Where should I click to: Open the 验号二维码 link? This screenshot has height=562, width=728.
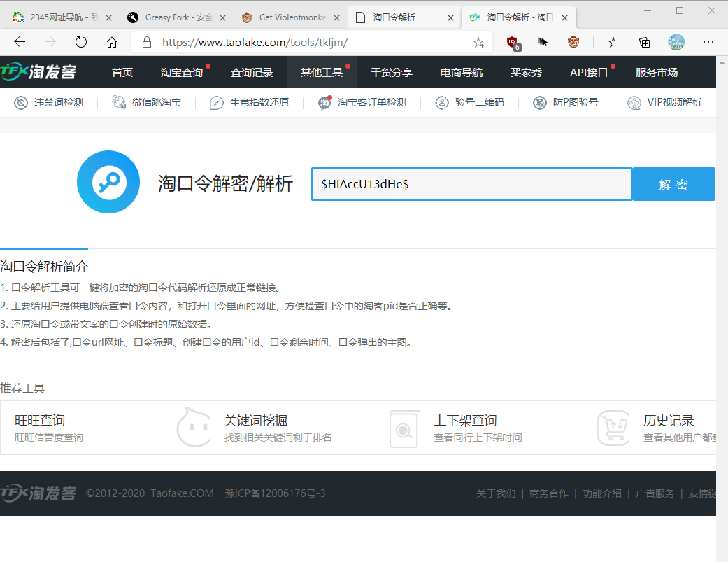point(479,103)
